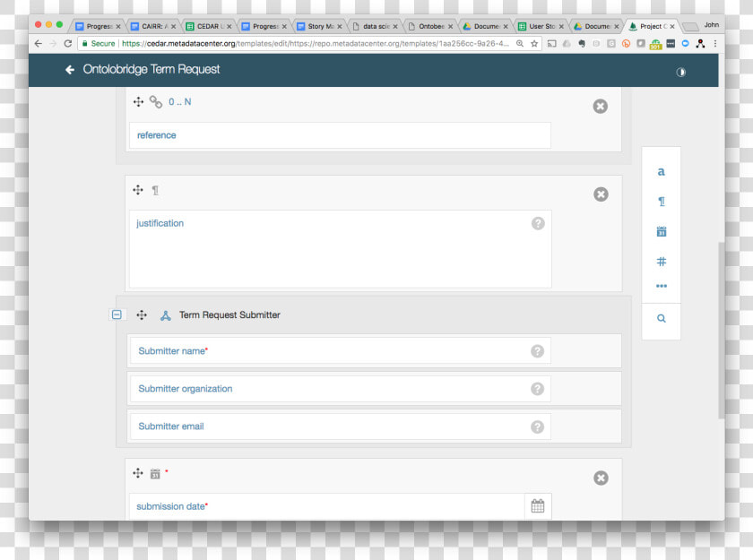Add a text field from the side toolbar

[662, 172]
